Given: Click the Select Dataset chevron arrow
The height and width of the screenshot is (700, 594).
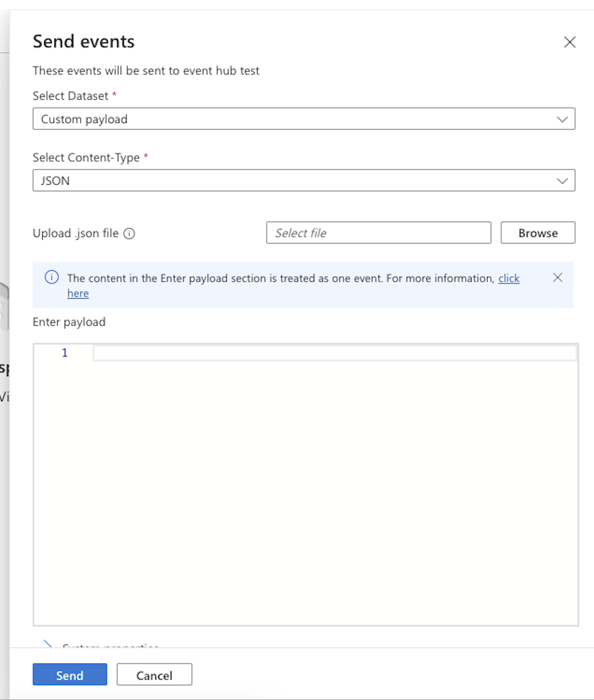Looking at the screenshot, I should 562,119.
